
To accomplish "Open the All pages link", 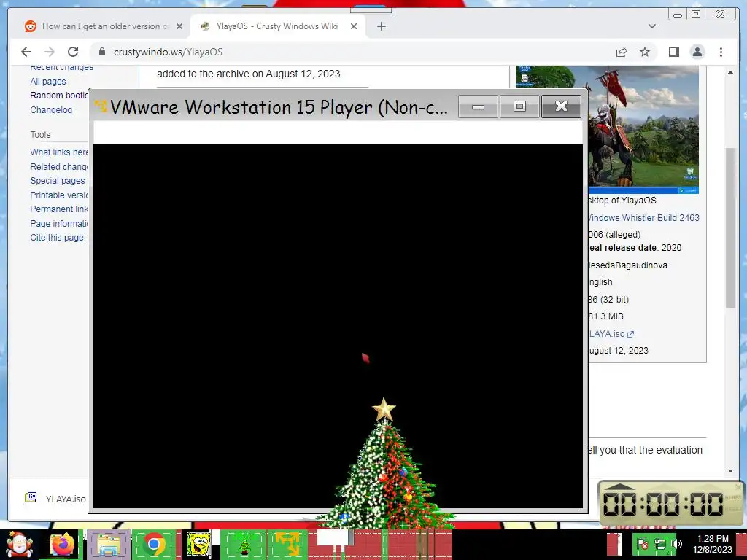I will coord(48,82).
